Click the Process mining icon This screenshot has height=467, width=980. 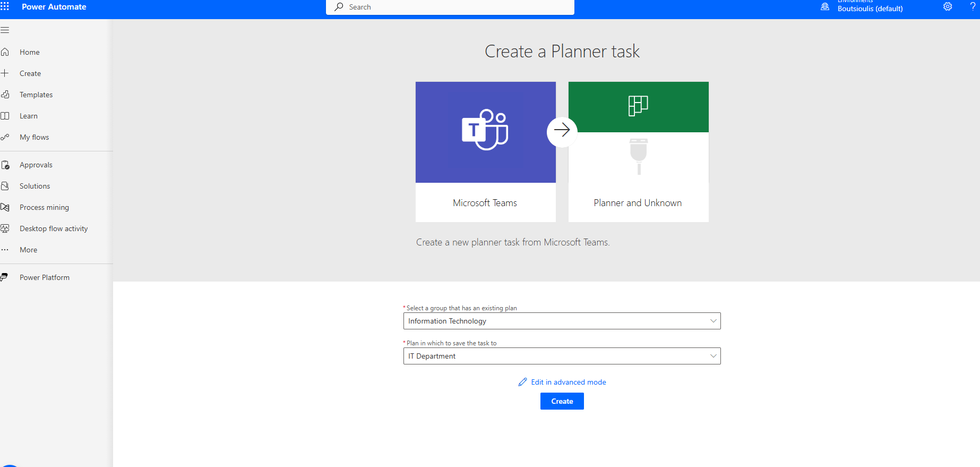coord(5,207)
